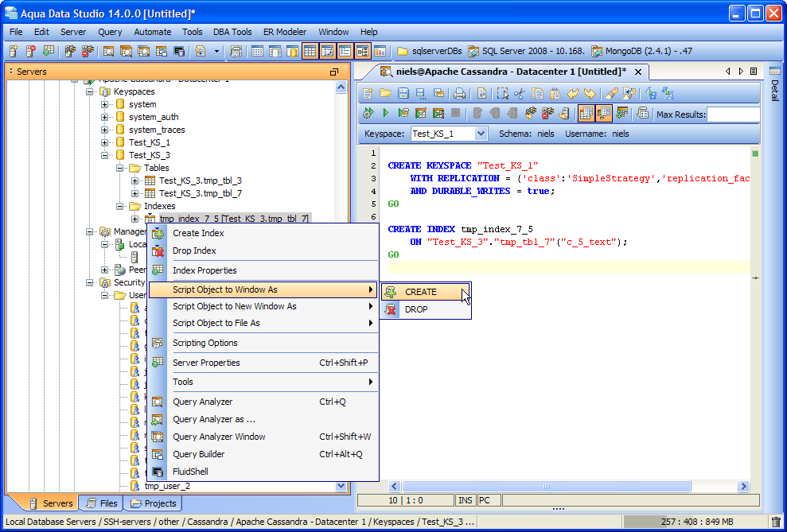Screen dimensions: 787x532
Task: Toggle the grid results button in query toolbar
Action: pyautogui.click(x=586, y=114)
